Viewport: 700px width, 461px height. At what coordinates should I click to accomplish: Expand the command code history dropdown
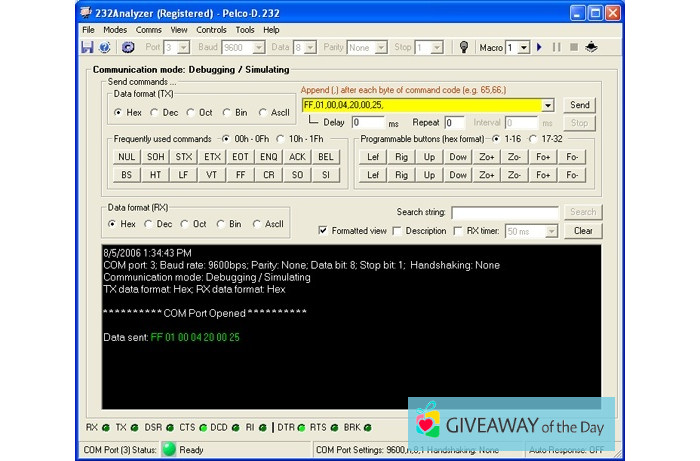[548, 105]
